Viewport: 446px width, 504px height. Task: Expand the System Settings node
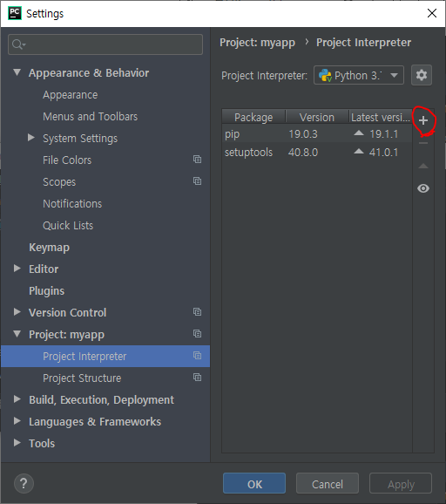31,138
